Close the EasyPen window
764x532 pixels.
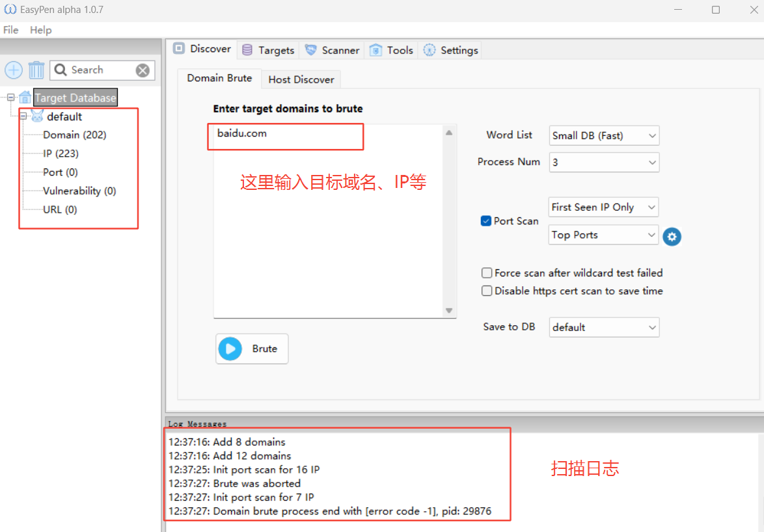pos(754,10)
